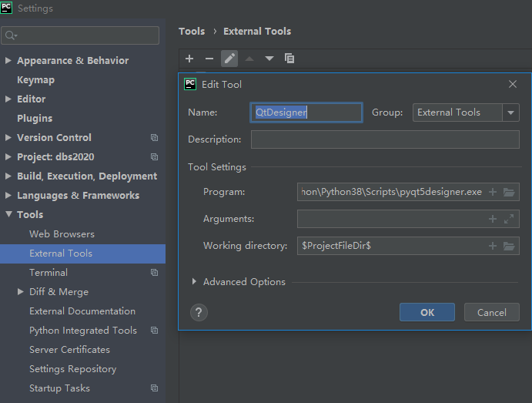Screen dimensions: 532x403
Task: Click OK to save the tool
Action: [x=427, y=312]
